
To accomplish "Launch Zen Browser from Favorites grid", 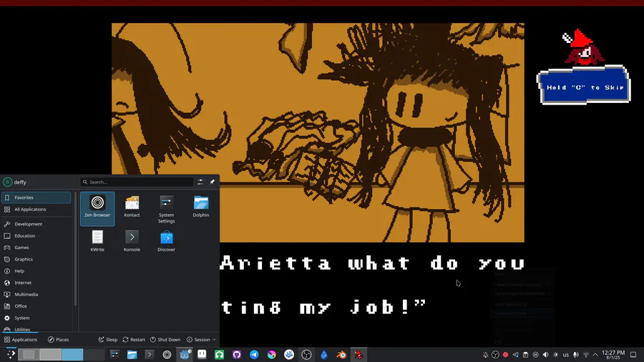I will 97,208.
